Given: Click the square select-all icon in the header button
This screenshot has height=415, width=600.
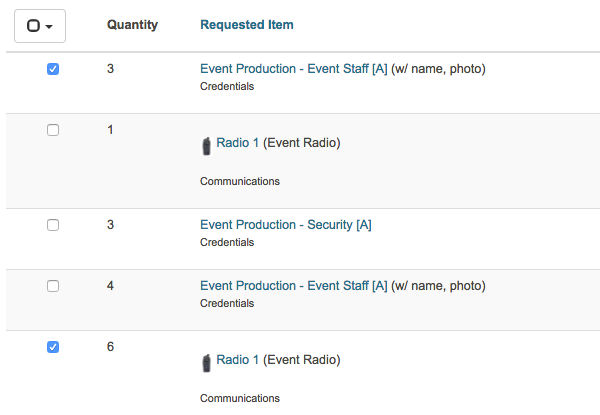Looking at the screenshot, I should tap(33, 26).
